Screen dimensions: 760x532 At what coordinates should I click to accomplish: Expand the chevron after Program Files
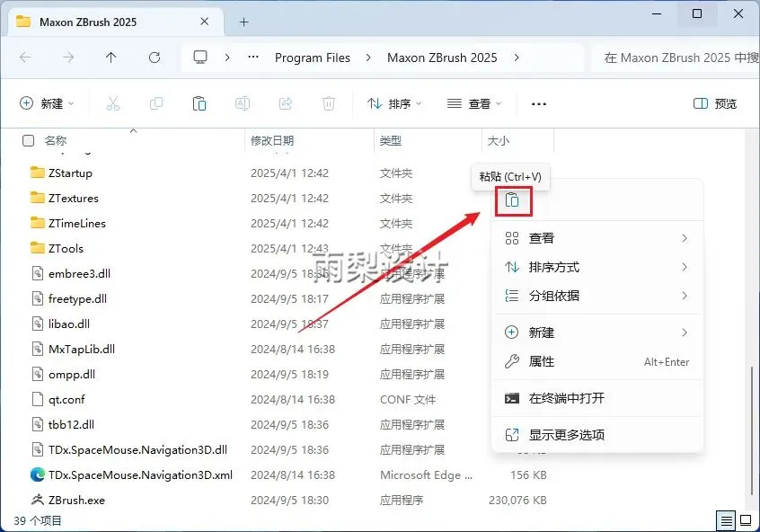pos(368,58)
